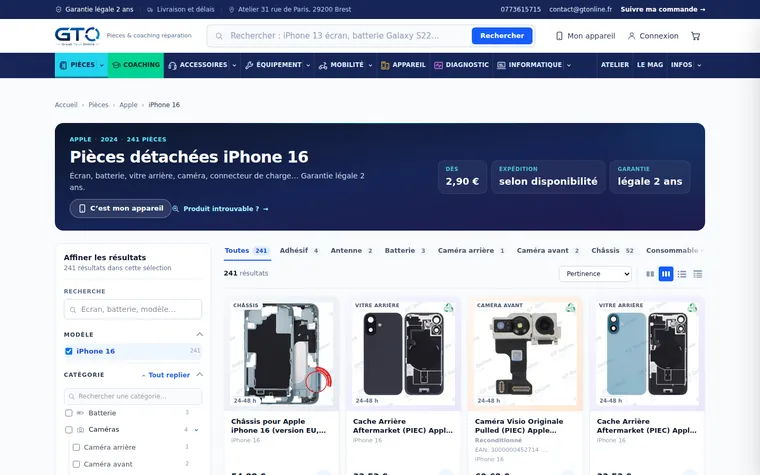Click the eco badge on Caméra avant card
Viewport: 760px width, 475px height.
point(570,307)
